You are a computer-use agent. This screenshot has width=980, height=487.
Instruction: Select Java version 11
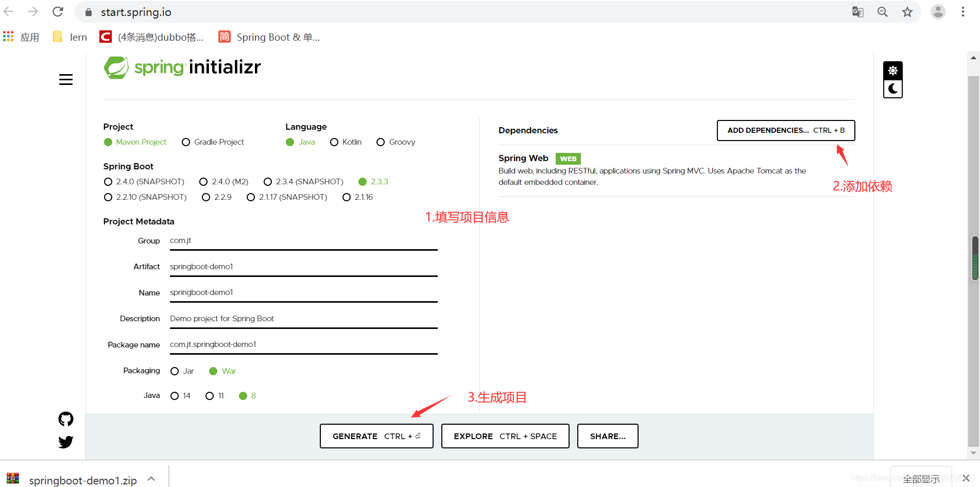(x=215, y=396)
